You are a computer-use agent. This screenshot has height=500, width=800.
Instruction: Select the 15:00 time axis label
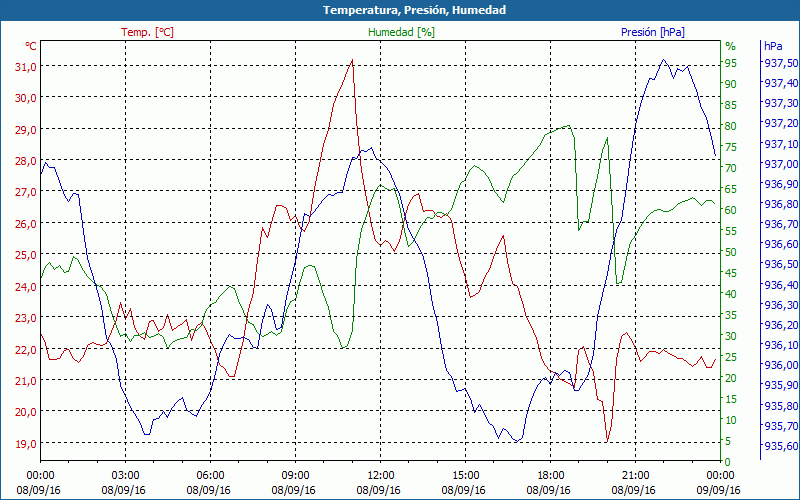[x=465, y=476]
